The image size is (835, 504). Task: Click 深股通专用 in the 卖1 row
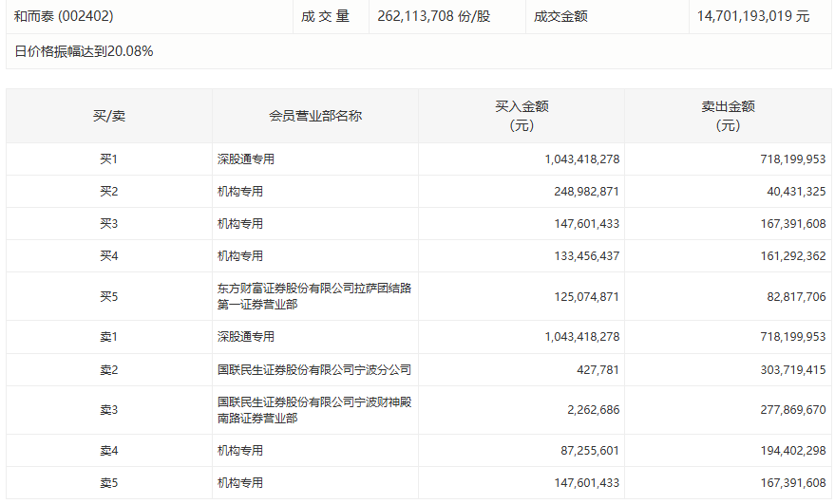pos(245,337)
